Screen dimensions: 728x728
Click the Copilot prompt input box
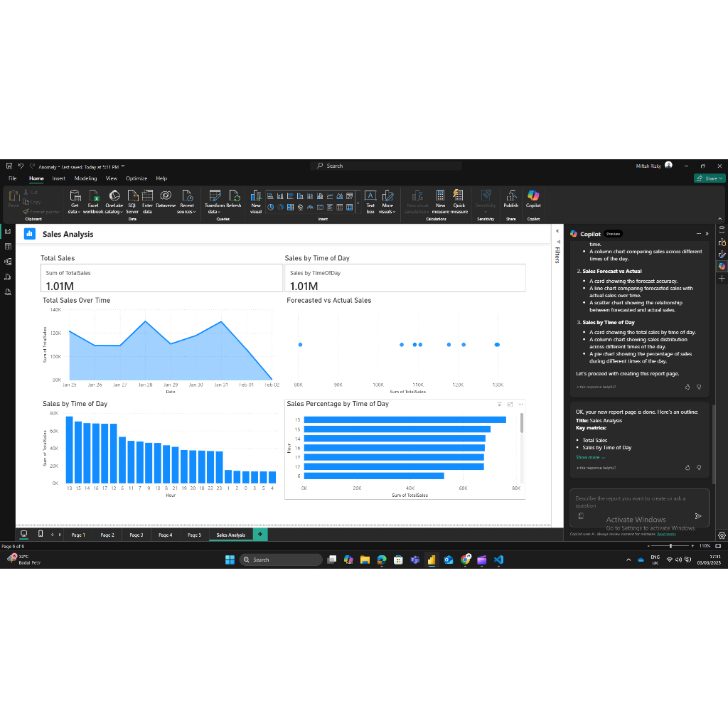pyautogui.click(x=639, y=508)
